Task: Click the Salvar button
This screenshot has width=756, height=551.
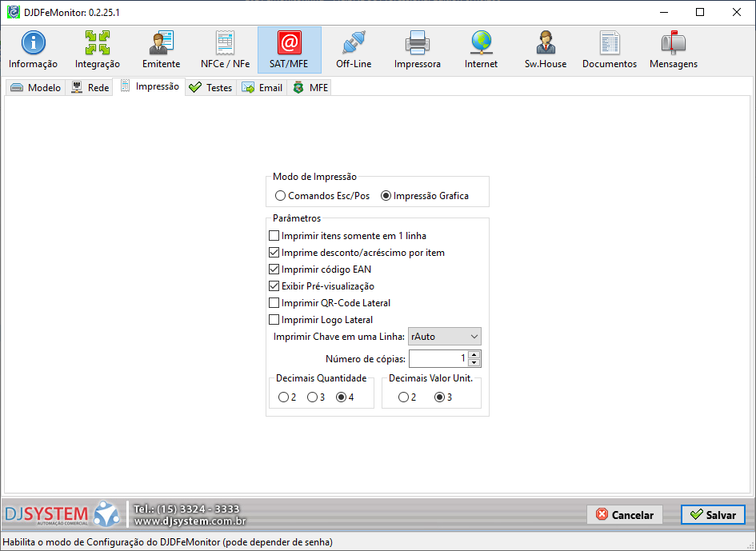Action: 713,515
